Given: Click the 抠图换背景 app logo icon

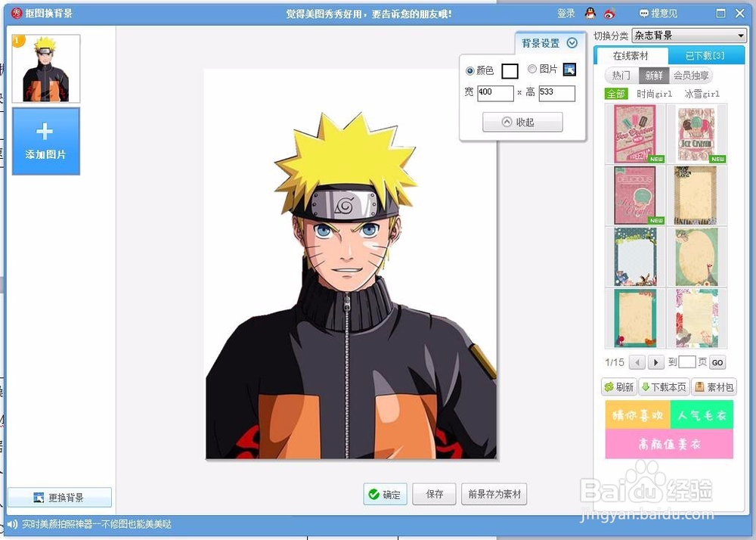Looking at the screenshot, I should click(17, 13).
